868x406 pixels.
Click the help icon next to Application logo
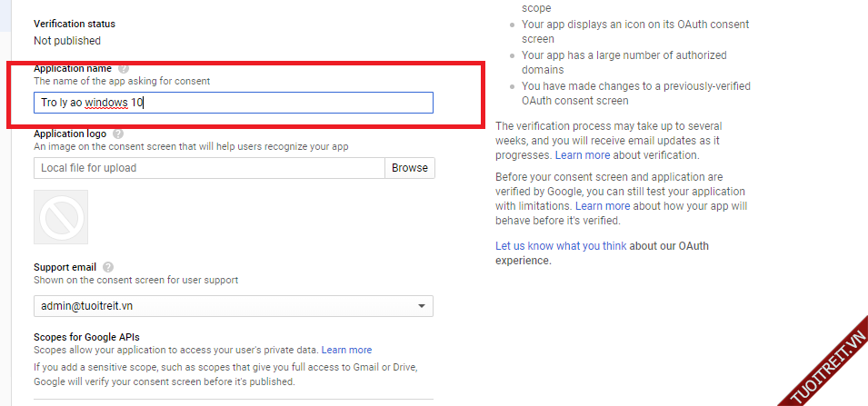118,134
